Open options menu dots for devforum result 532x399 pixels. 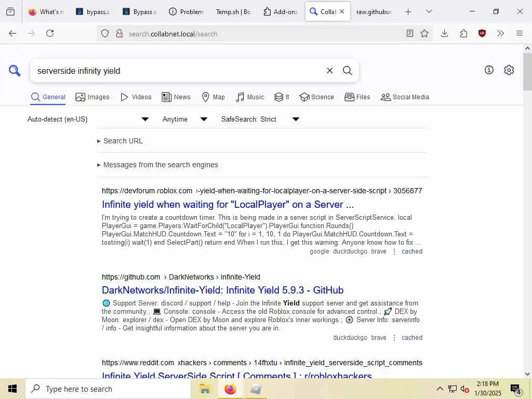pos(394,251)
